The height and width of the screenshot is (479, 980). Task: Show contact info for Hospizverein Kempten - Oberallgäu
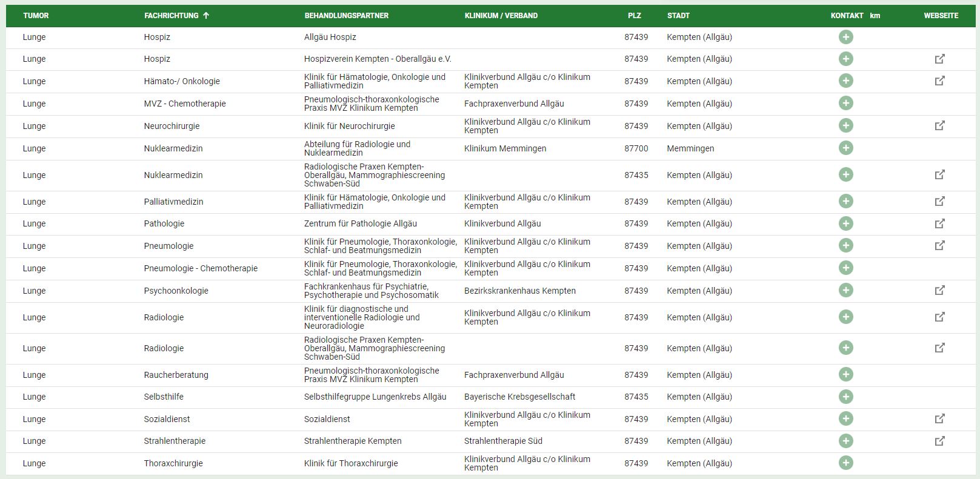click(x=845, y=59)
